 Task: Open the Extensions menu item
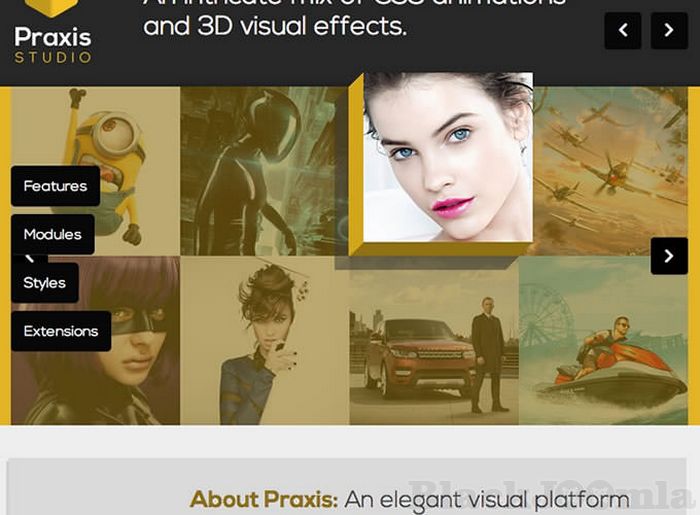pyautogui.click(x=61, y=331)
